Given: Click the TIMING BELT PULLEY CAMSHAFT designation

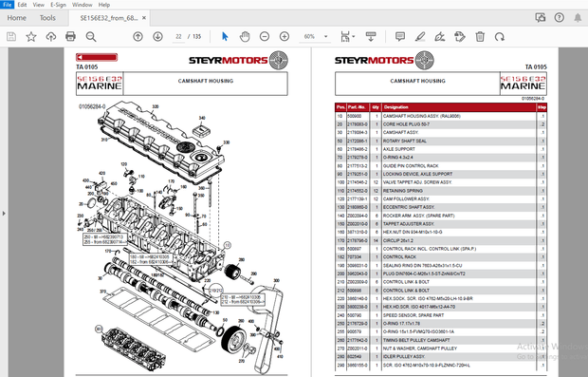Looking at the screenshot, I should (x=416, y=340).
